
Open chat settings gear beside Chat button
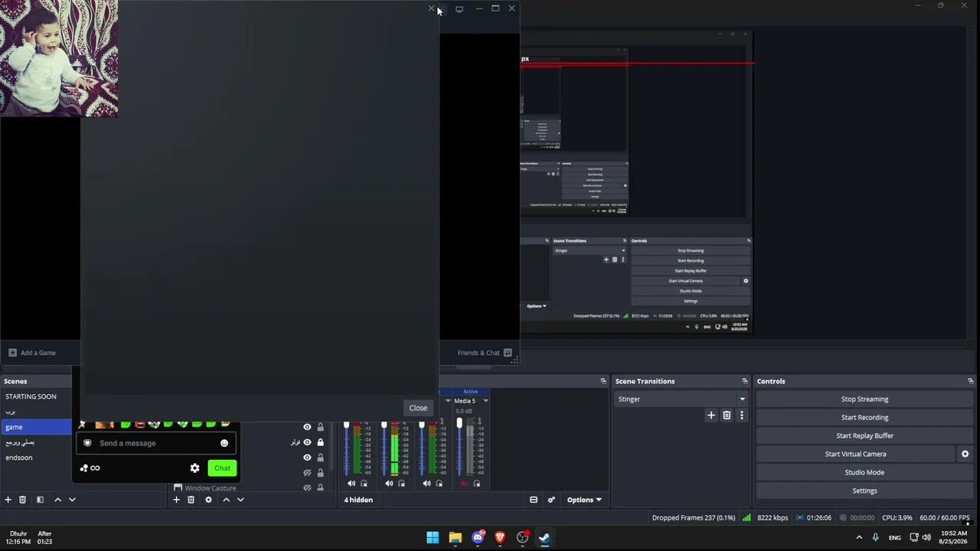click(194, 468)
